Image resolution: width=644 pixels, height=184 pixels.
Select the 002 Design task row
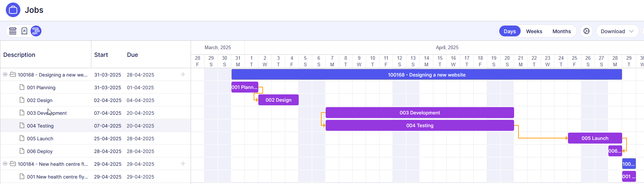pyautogui.click(x=40, y=100)
